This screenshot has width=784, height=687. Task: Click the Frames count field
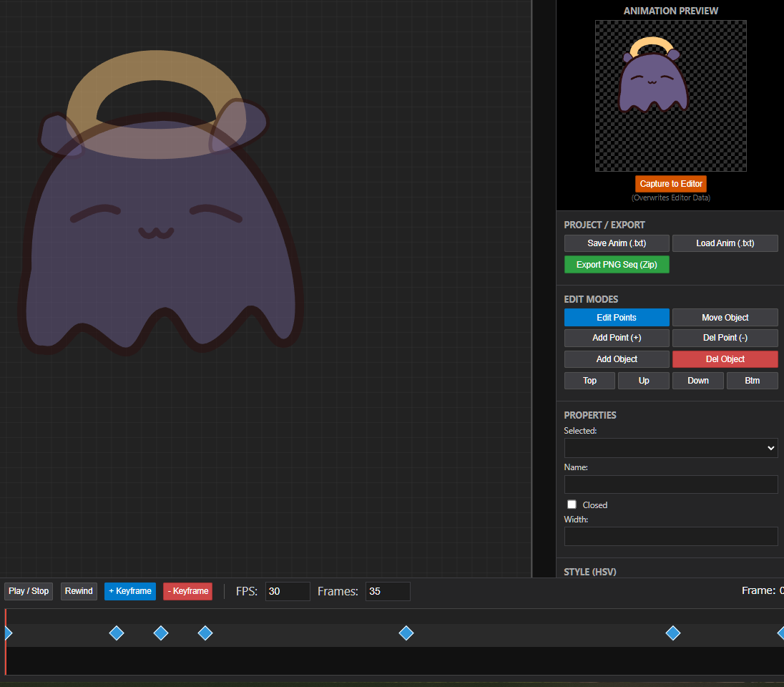tap(388, 591)
